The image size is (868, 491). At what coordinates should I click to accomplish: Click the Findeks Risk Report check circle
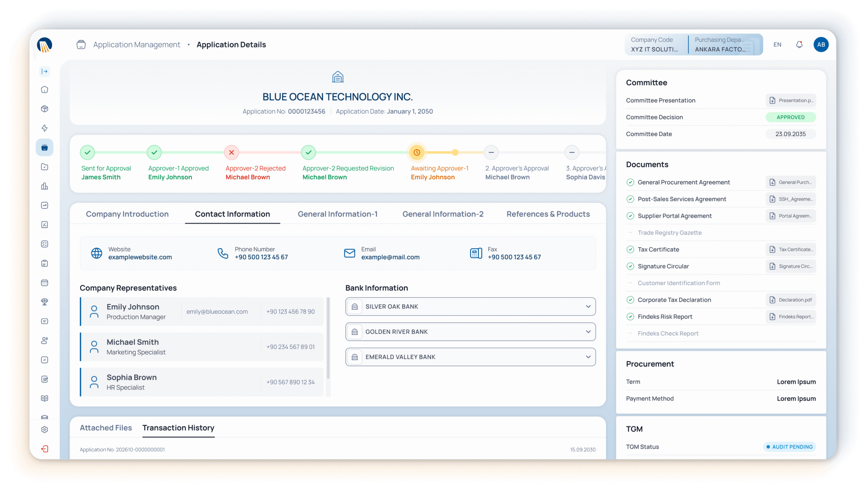click(630, 316)
